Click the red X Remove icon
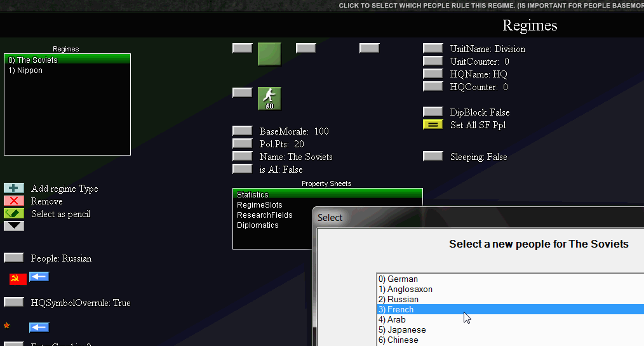Screen dimensions: 644x346 [14, 201]
